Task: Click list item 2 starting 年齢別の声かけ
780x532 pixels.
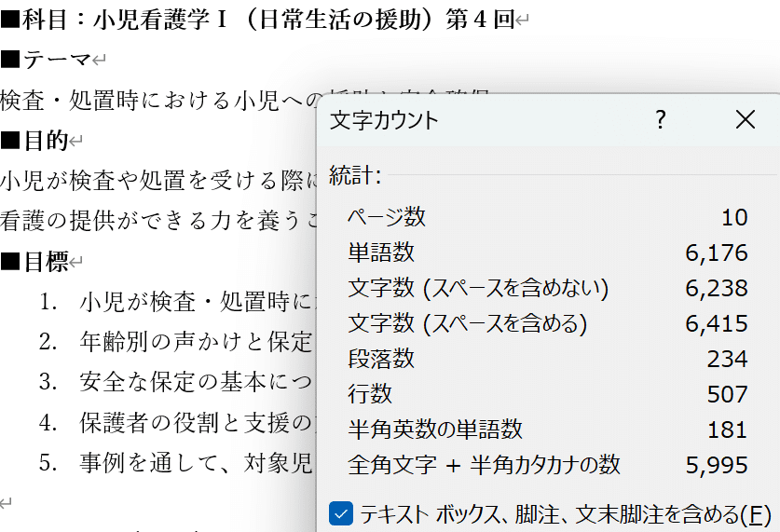Action: (196, 342)
